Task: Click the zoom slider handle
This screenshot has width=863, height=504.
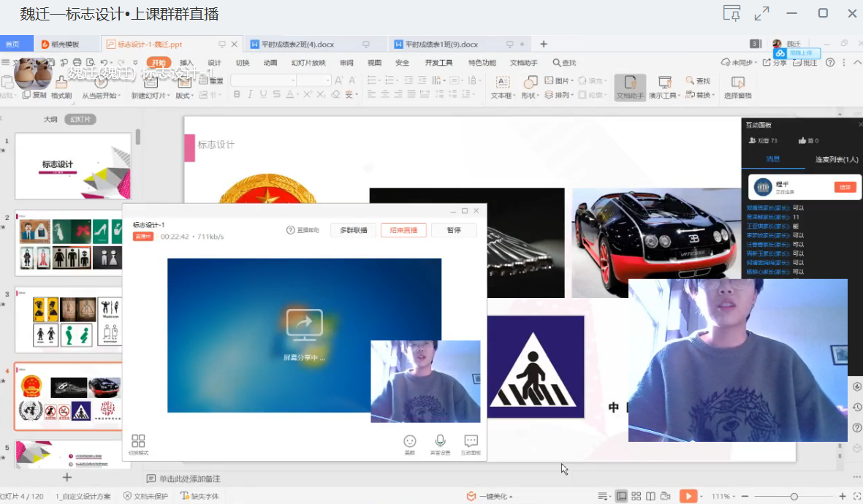Action: (794, 497)
